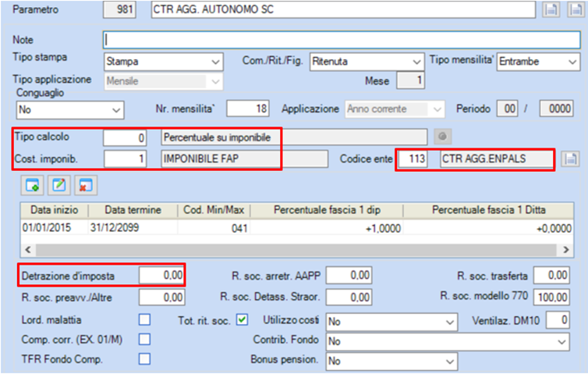Click the Percentuale fascia 1 Ditta column header
The width and height of the screenshot is (588, 374).
pos(488,210)
